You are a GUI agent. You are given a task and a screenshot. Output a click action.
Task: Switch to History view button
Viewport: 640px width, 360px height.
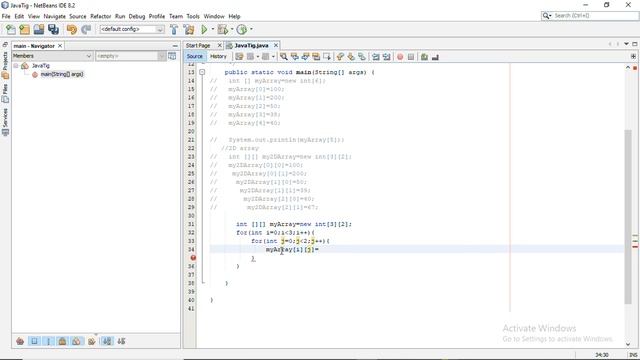click(218, 56)
